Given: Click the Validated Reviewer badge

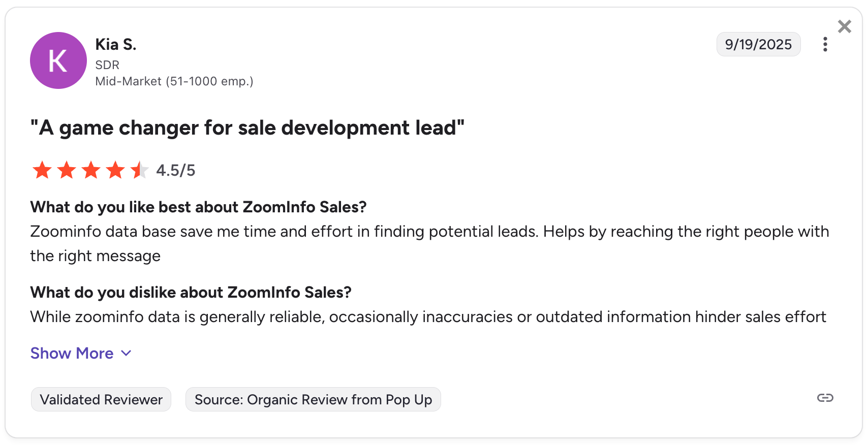Looking at the screenshot, I should click(x=101, y=400).
